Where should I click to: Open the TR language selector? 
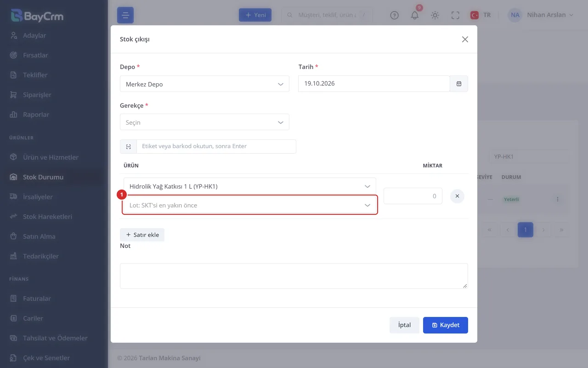pyautogui.click(x=481, y=15)
